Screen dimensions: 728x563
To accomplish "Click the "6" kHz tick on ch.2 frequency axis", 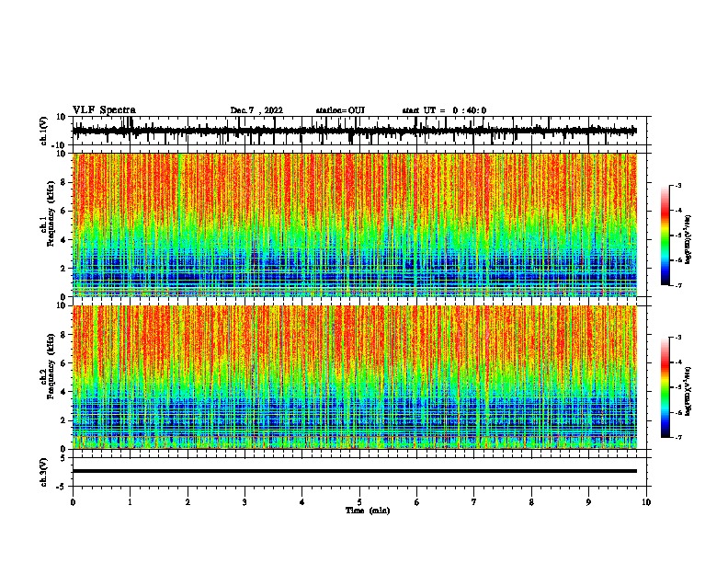I will click(x=63, y=363).
